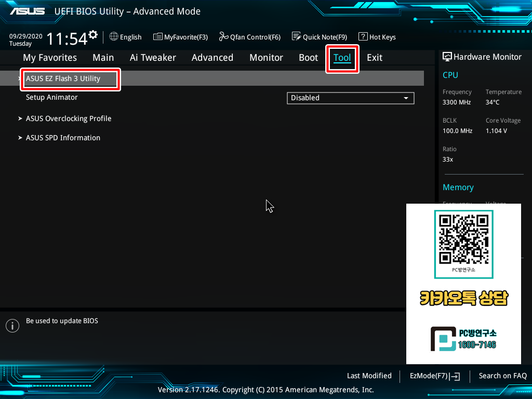Switch to Main tab
This screenshot has height=399, width=532.
[x=103, y=58]
